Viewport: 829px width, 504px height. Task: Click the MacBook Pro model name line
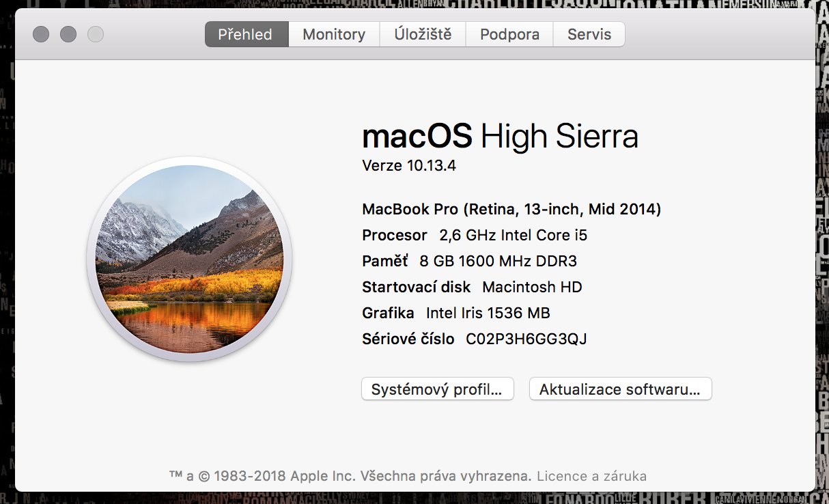tap(511, 209)
